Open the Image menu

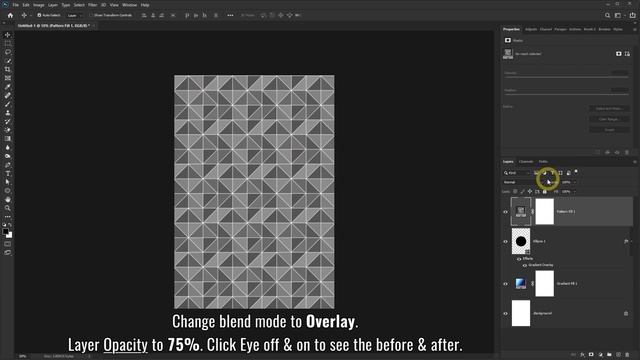38,5
